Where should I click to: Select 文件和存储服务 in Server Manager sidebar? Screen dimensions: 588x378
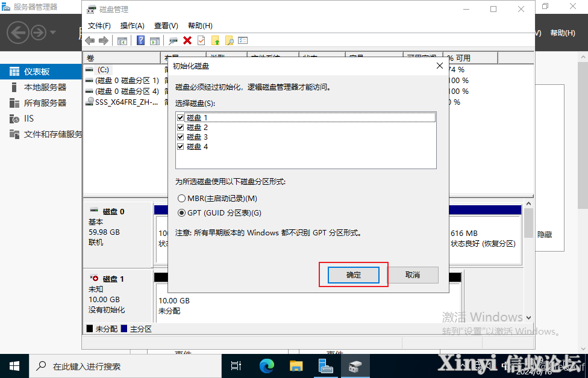coord(41,134)
